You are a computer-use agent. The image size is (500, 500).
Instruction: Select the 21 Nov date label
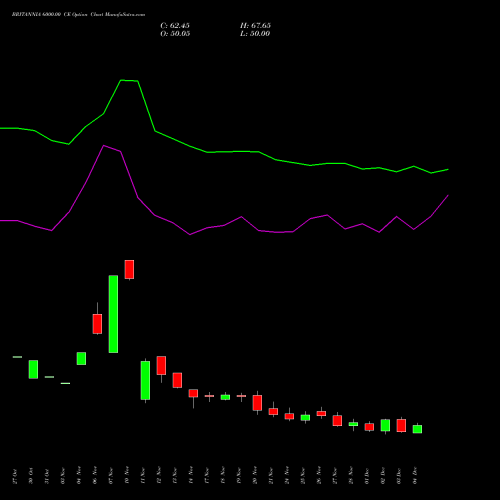tap(271, 476)
